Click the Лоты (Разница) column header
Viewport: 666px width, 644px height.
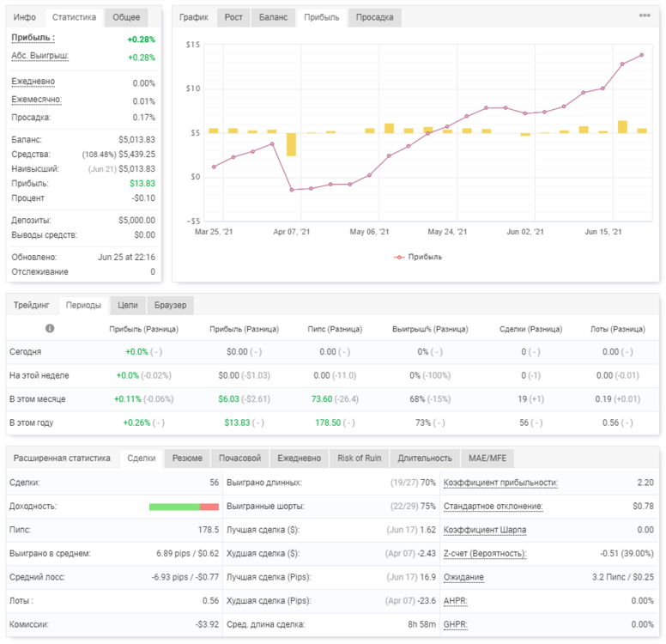(x=618, y=329)
